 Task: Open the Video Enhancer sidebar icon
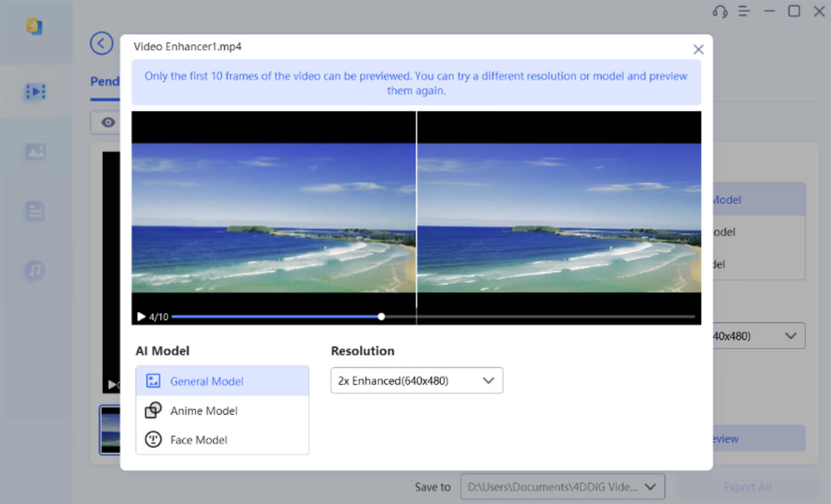coord(35,91)
